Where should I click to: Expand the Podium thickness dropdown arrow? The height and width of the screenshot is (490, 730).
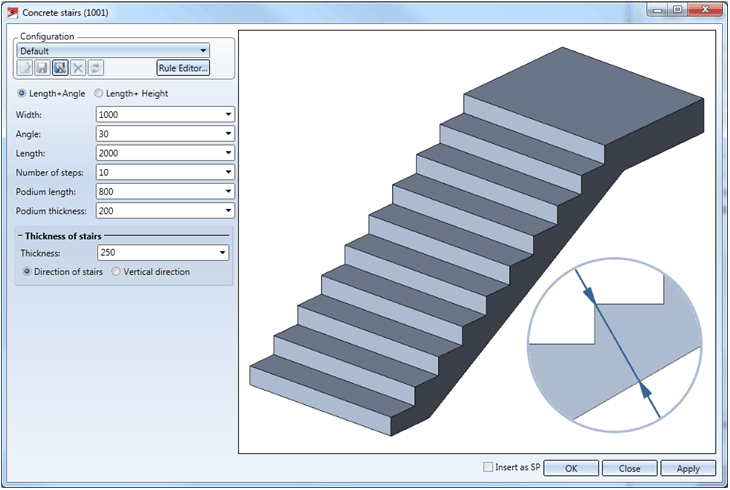point(228,211)
